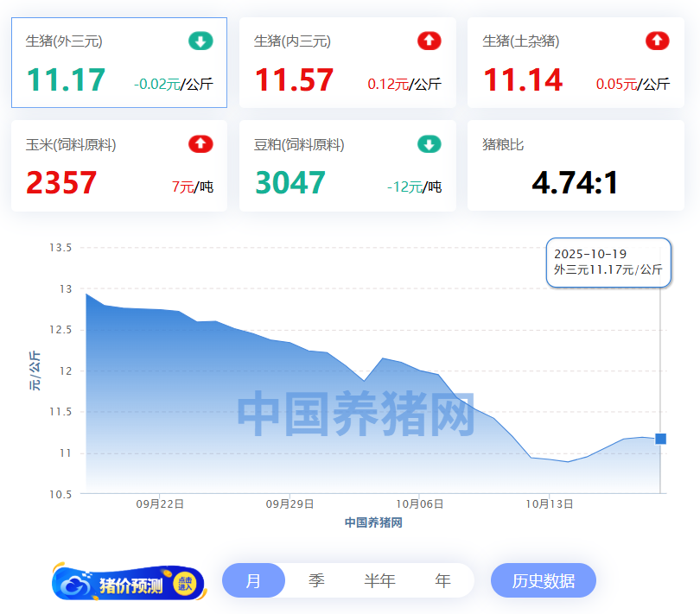Show the 豆粕 3047 price chart
The image size is (700, 614).
tap(347, 166)
